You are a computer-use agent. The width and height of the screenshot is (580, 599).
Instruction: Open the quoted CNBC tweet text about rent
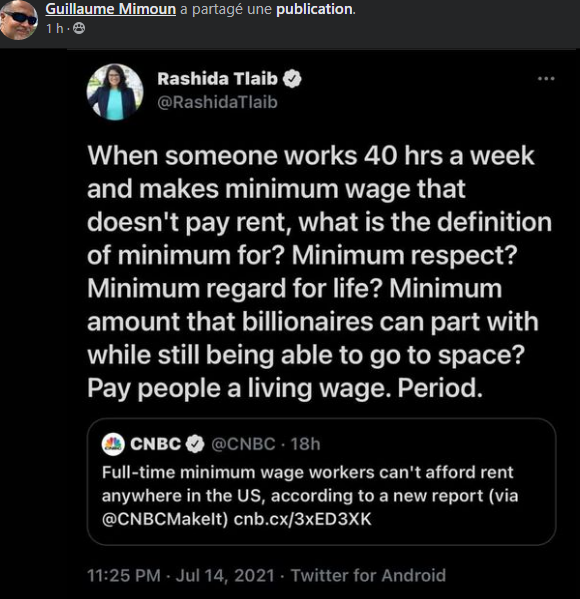(x=310, y=495)
